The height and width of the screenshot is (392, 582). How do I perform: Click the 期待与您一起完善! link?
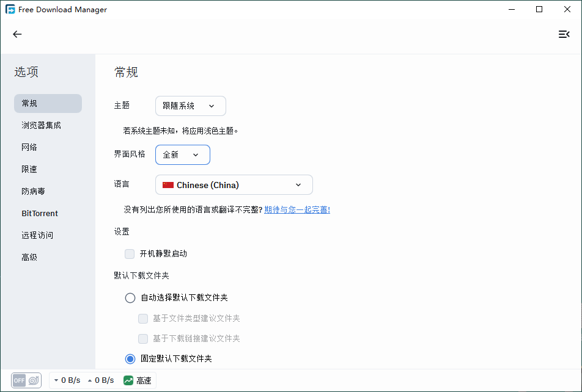pyautogui.click(x=297, y=209)
